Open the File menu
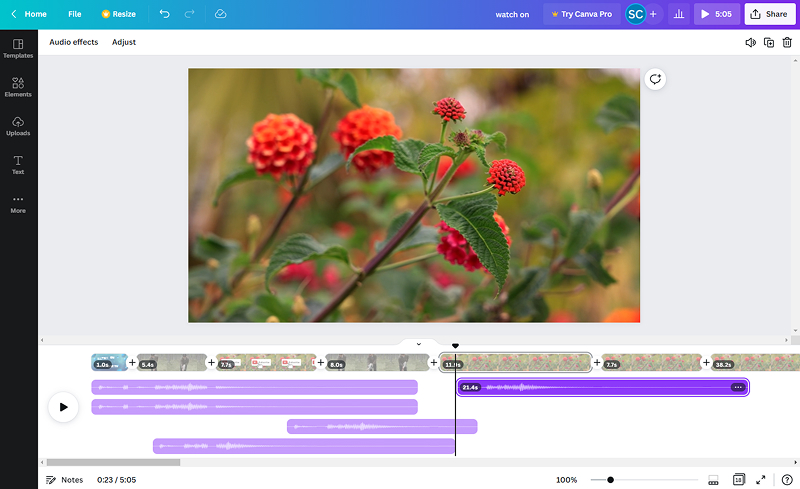 point(75,14)
